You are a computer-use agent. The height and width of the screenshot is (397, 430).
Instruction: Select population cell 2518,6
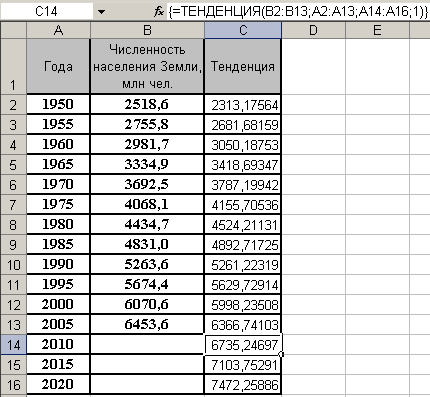point(147,105)
